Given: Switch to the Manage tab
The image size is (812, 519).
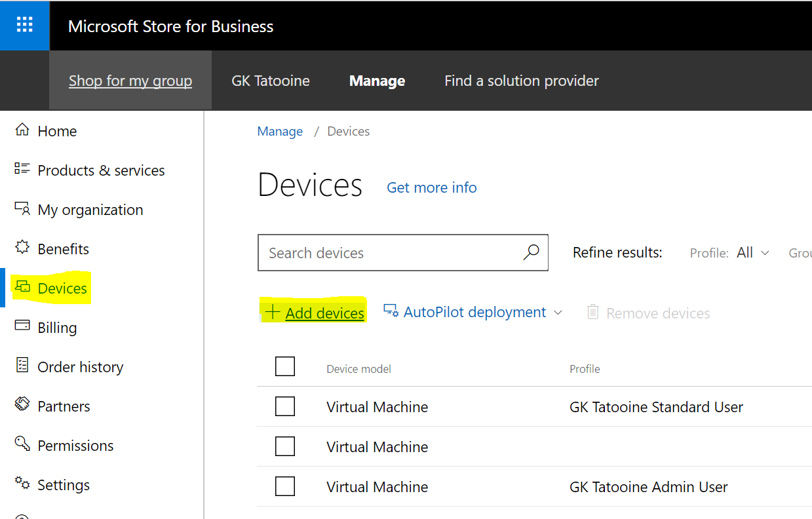Looking at the screenshot, I should pyautogui.click(x=377, y=80).
